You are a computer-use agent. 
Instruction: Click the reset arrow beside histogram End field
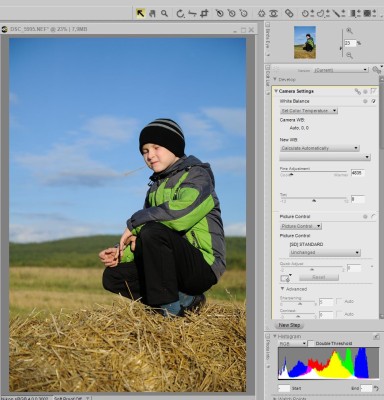[376, 388]
